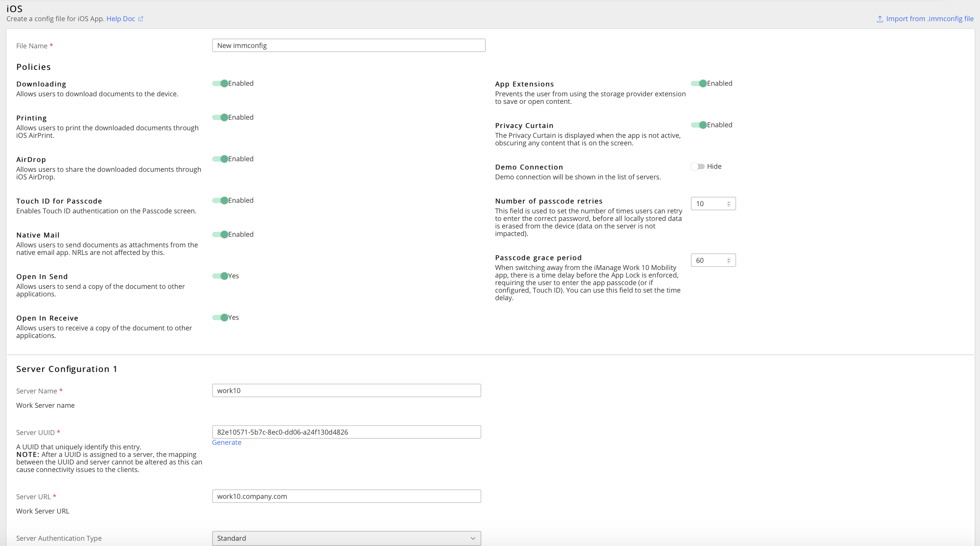This screenshot has width=980, height=546.
Task: Open the Server Authentication Type dropdown
Action: 346,538
